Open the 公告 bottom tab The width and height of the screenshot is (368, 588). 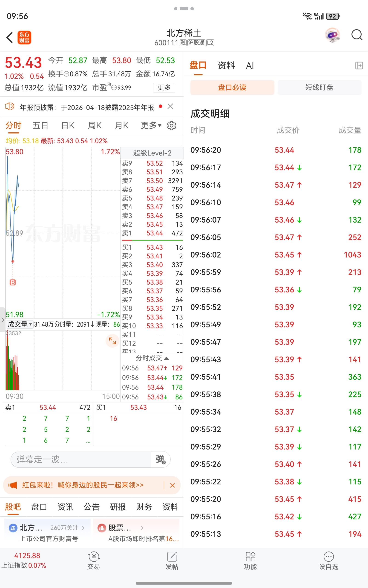[x=92, y=507]
